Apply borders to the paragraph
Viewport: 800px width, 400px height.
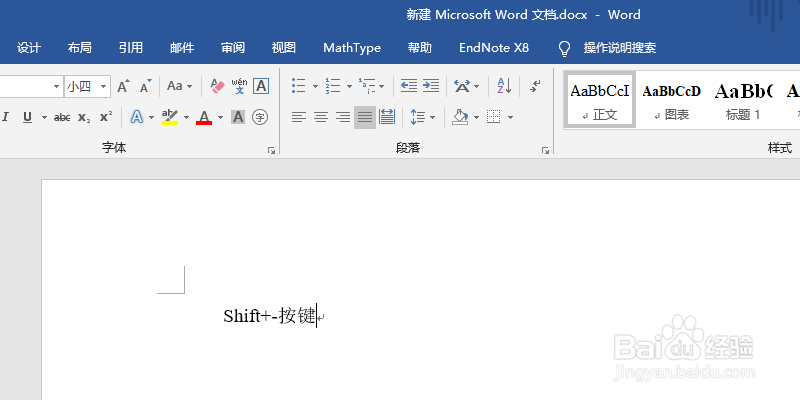(494, 117)
